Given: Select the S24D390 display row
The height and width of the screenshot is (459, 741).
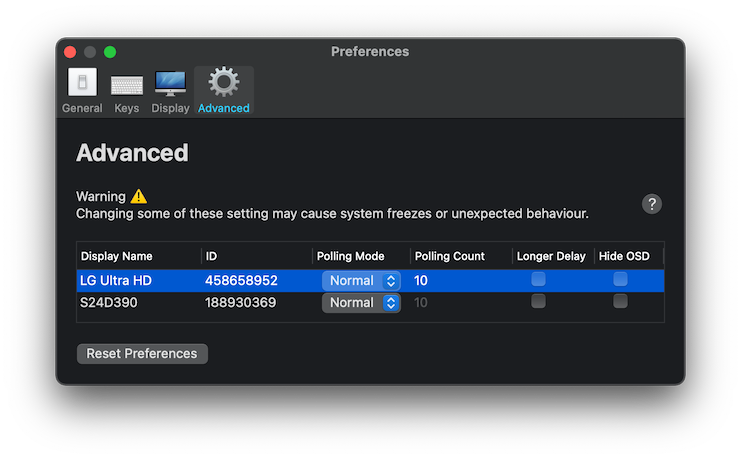Looking at the screenshot, I should 370,303.
